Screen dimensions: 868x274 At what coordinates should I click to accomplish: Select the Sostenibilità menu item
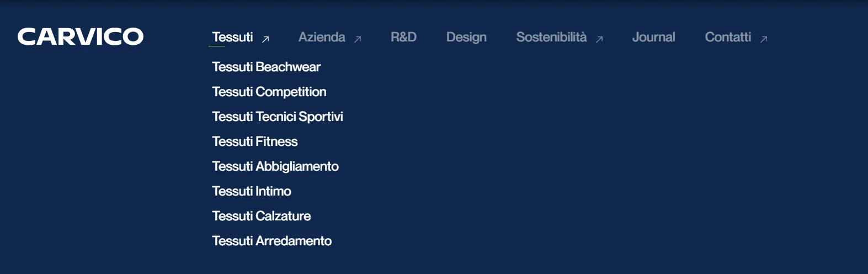[551, 37]
